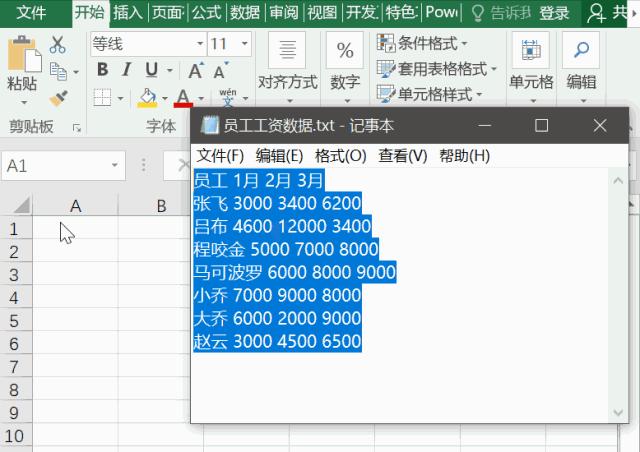
Task: Select row 5 header
Action: (14, 321)
